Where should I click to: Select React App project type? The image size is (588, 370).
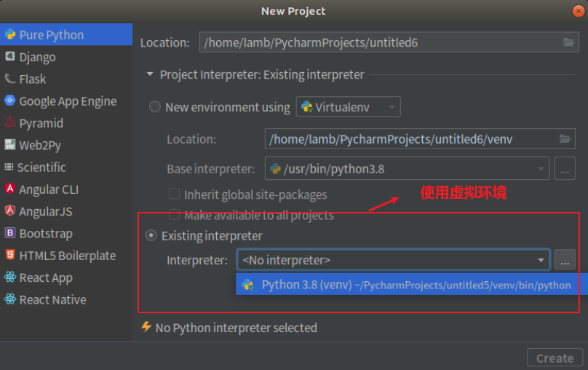coord(66,277)
